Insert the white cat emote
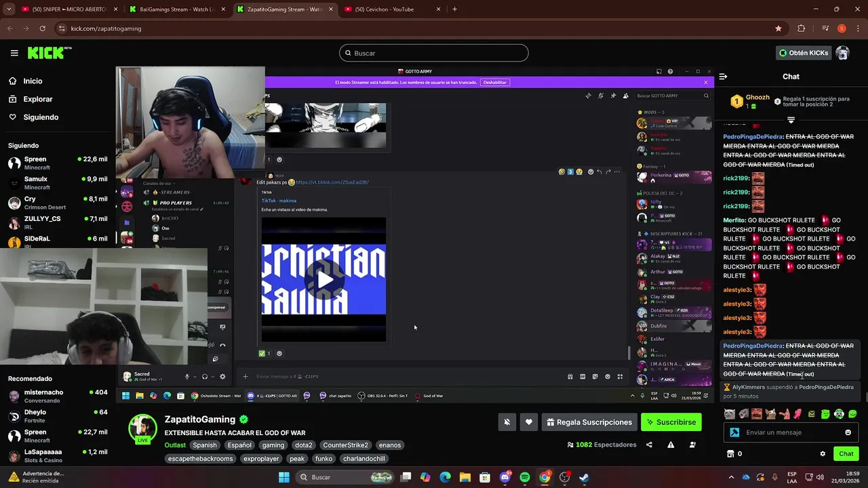 point(729,414)
